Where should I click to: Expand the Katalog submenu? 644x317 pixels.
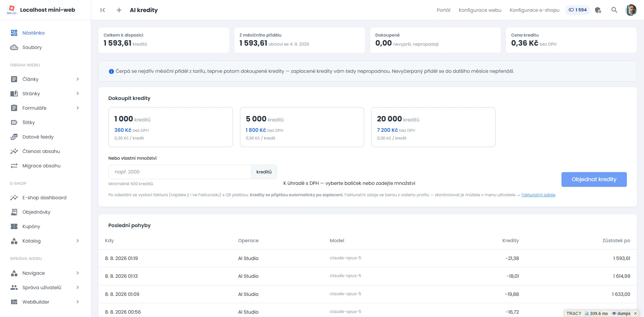point(77,241)
